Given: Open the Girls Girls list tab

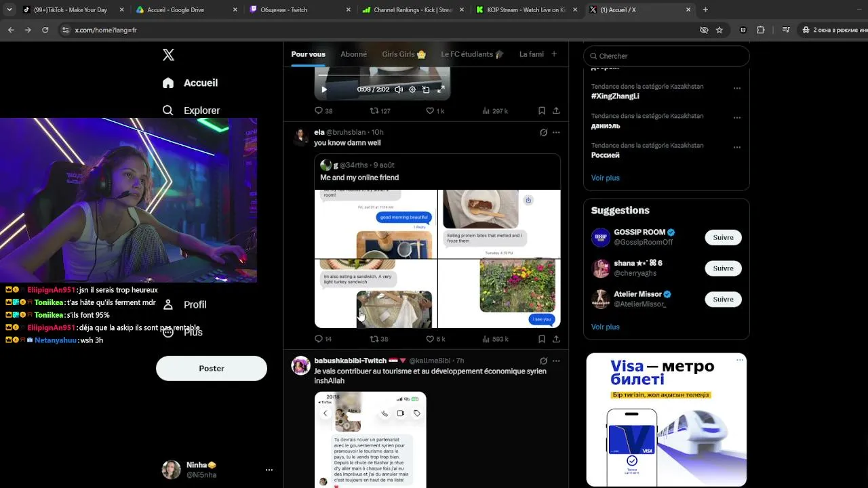Looking at the screenshot, I should (403, 54).
